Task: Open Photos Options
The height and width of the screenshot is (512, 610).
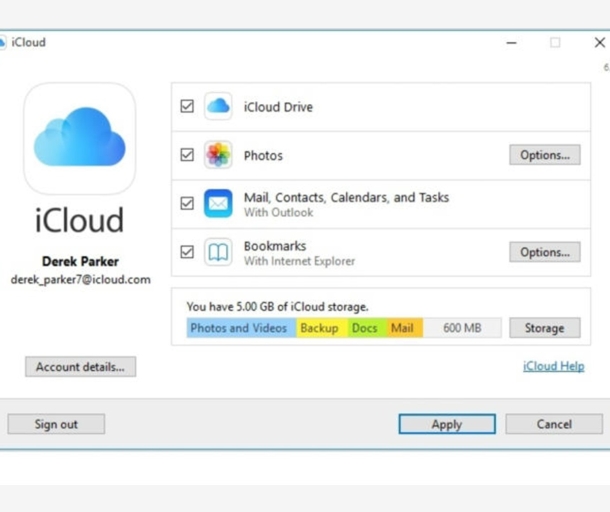Action: pyautogui.click(x=545, y=155)
